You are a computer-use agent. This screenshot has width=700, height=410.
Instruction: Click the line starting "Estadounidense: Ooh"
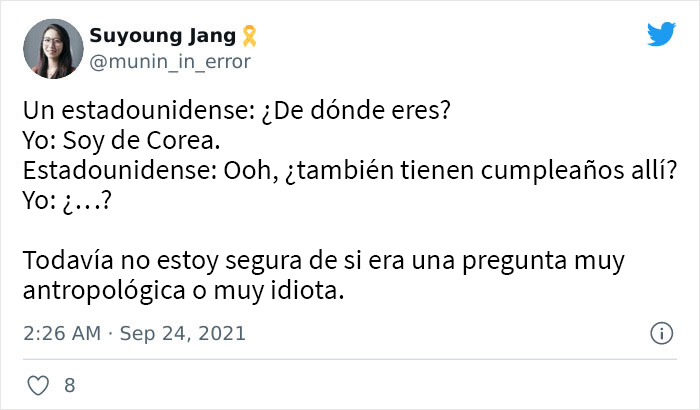[309, 164]
